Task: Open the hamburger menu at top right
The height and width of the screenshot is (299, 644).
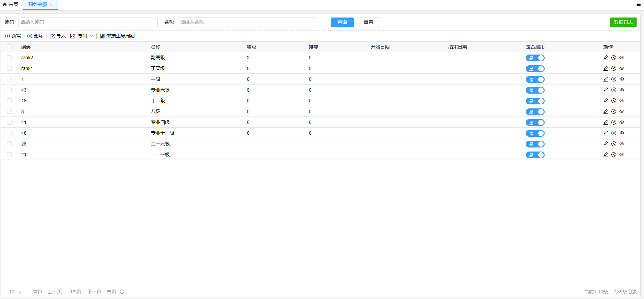Action: coord(638,4)
